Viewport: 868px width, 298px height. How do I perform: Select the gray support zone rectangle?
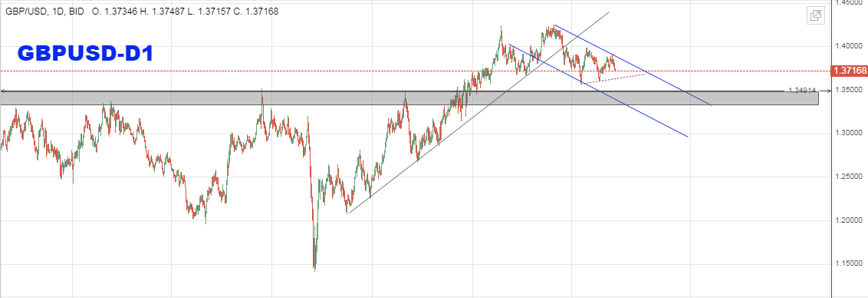(x=409, y=98)
